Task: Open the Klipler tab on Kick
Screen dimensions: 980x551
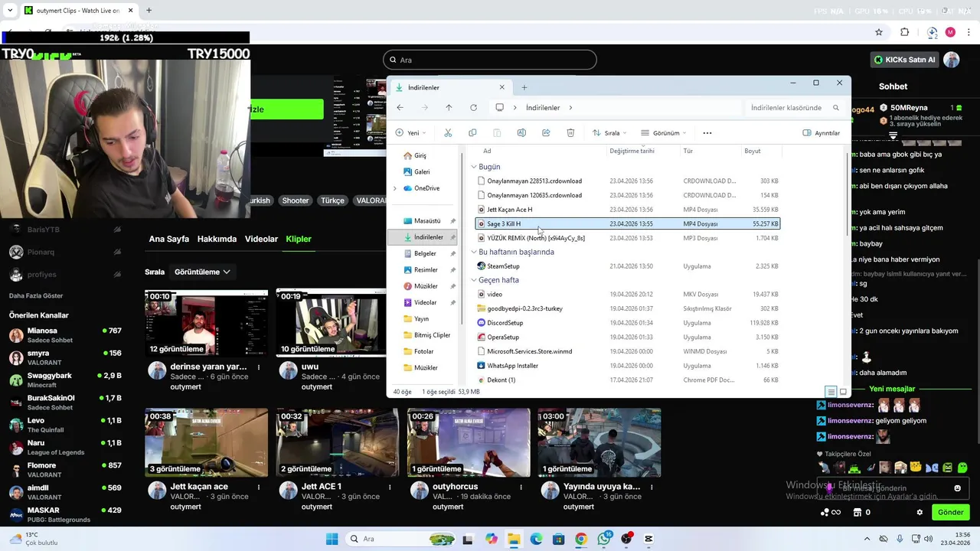Action: pyautogui.click(x=299, y=239)
